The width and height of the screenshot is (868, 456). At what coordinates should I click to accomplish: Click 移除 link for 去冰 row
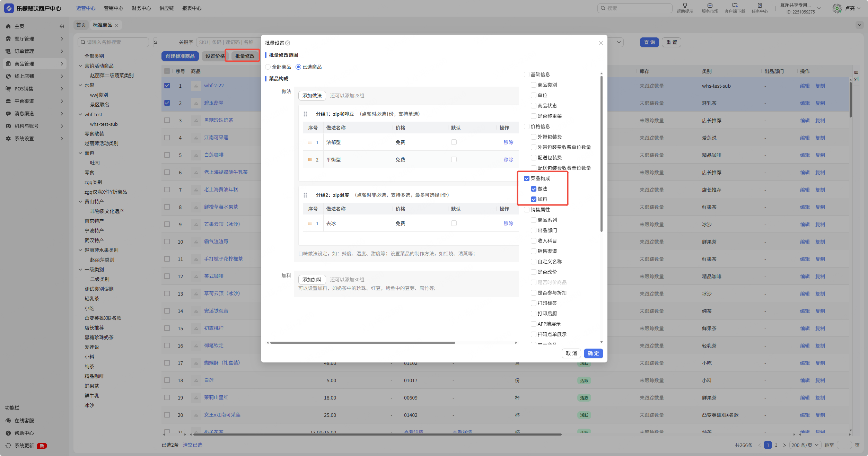(x=508, y=223)
